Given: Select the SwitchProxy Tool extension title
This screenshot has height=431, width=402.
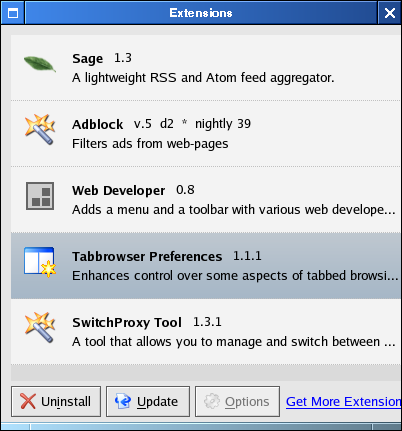Looking at the screenshot, I should click(127, 322).
